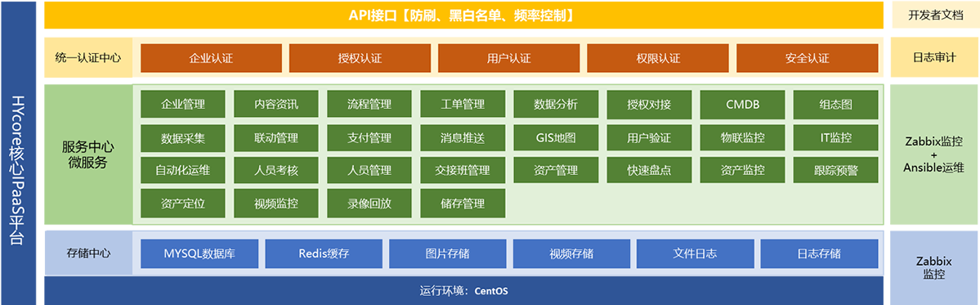
Task: Select the 企业认证 block
Action: (x=211, y=58)
